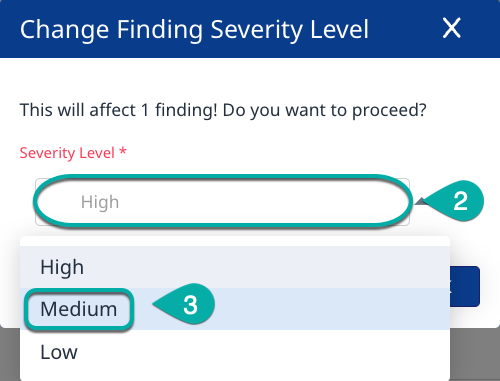Click the empty space right of Low option
The width and height of the screenshot is (500, 381).
[263, 352]
